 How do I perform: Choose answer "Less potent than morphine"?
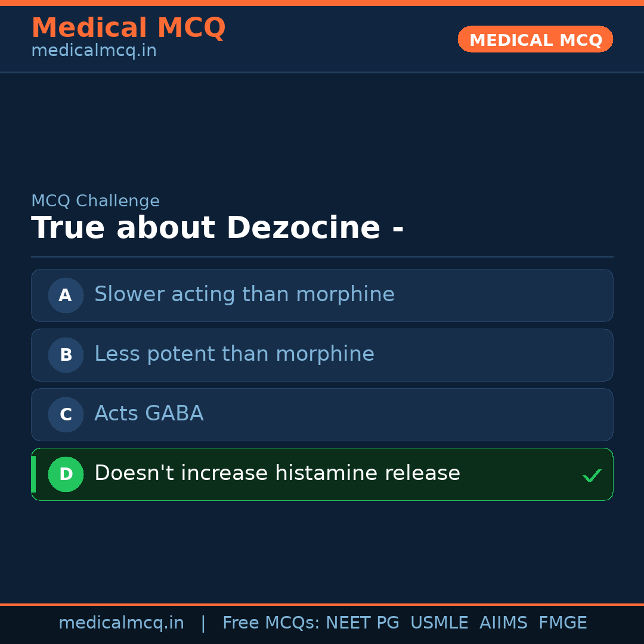pyautogui.click(x=234, y=354)
